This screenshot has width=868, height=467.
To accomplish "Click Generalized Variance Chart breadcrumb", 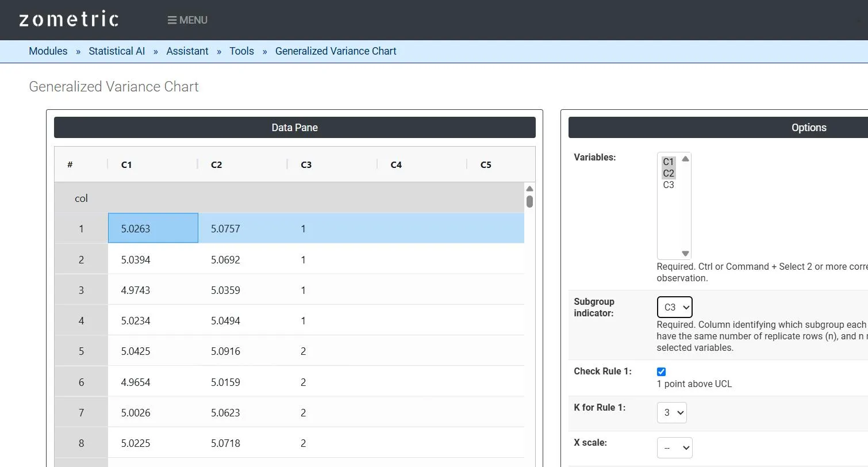I will [336, 51].
